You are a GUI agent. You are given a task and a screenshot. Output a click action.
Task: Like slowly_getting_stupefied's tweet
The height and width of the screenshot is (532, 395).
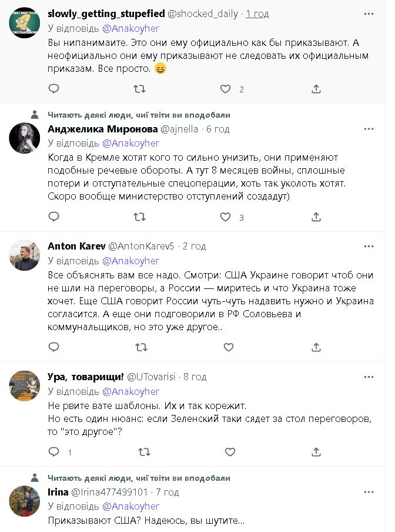226,89
